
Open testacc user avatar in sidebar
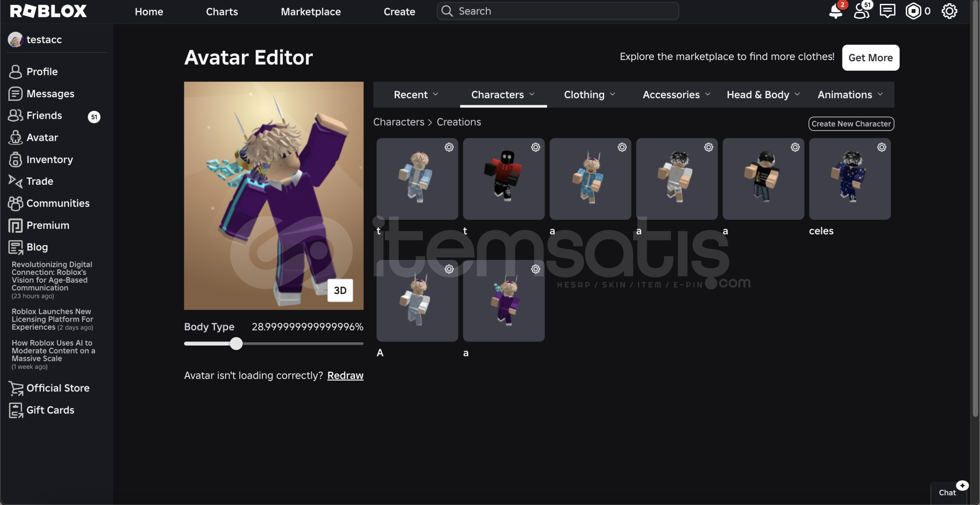click(x=15, y=40)
